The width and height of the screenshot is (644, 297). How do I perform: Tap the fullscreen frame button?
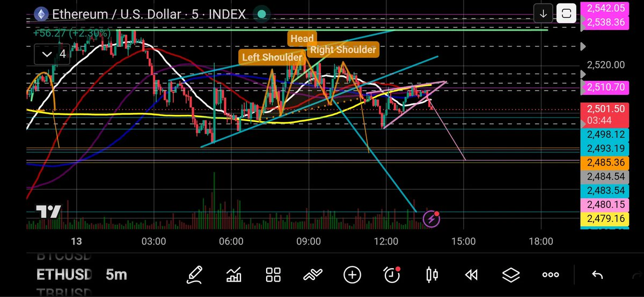click(x=566, y=14)
